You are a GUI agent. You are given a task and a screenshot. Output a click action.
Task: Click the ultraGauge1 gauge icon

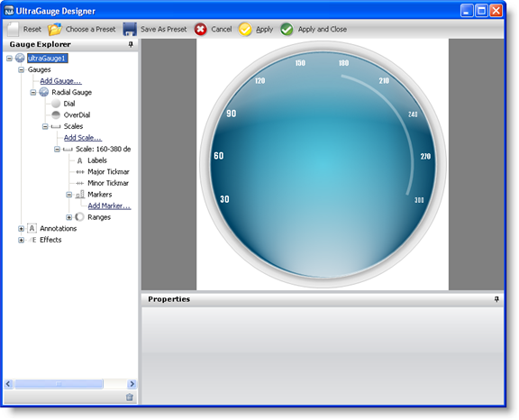[x=20, y=59]
